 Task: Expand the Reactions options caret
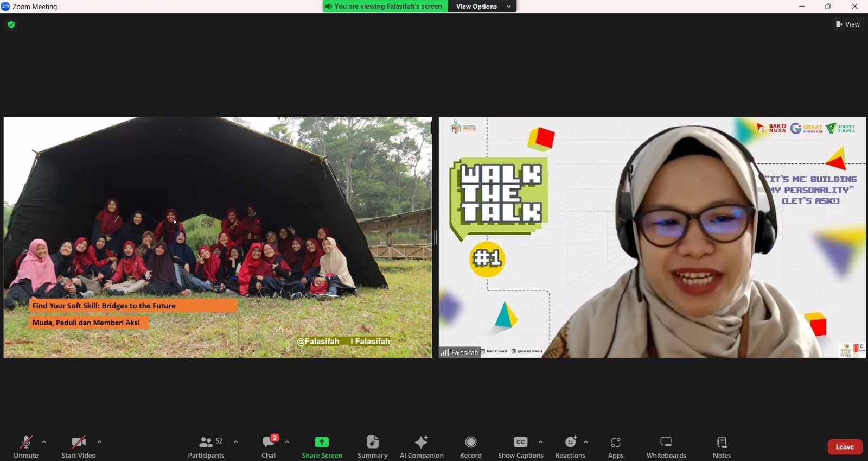tap(586, 442)
